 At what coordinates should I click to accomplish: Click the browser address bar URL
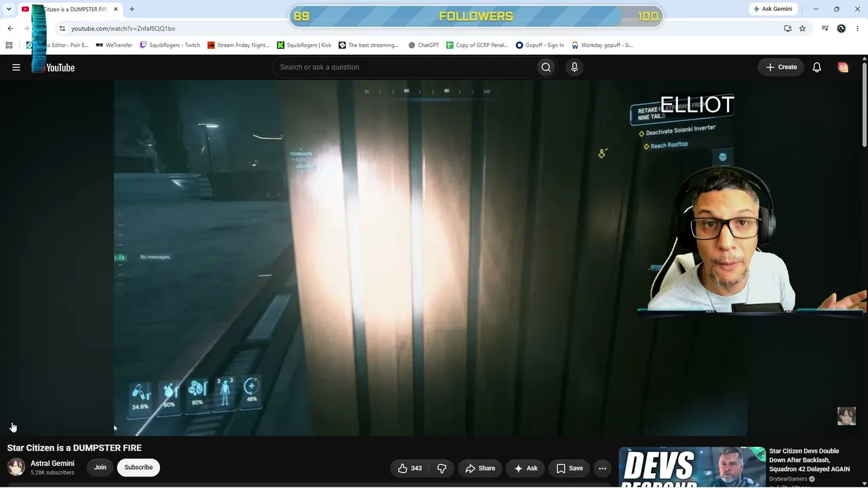click(x=123, y=28)
